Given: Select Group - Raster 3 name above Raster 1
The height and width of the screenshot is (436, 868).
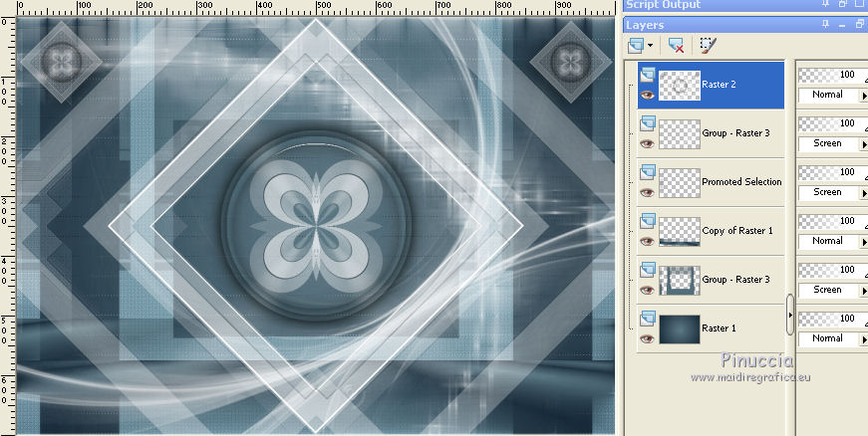Looking at the screenshot, I should pyautogui.click(x=735, y=279).
